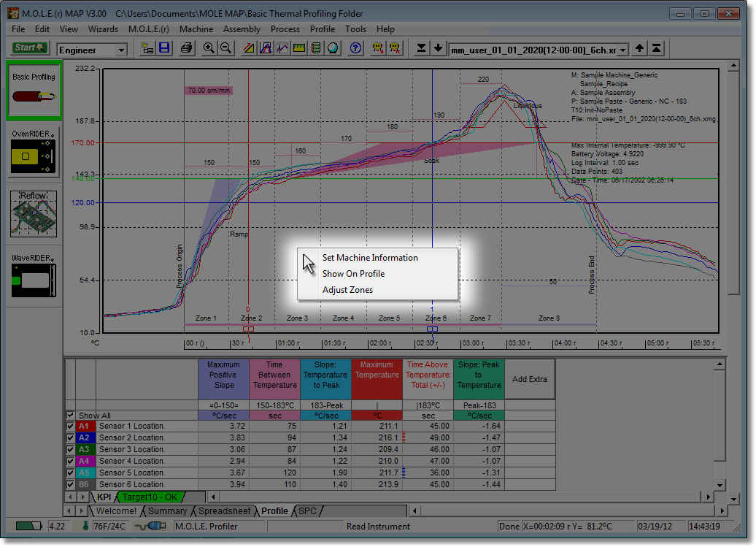Click the Add Extra column button
This screenshot has width=756, height=547.
[530, 379]
